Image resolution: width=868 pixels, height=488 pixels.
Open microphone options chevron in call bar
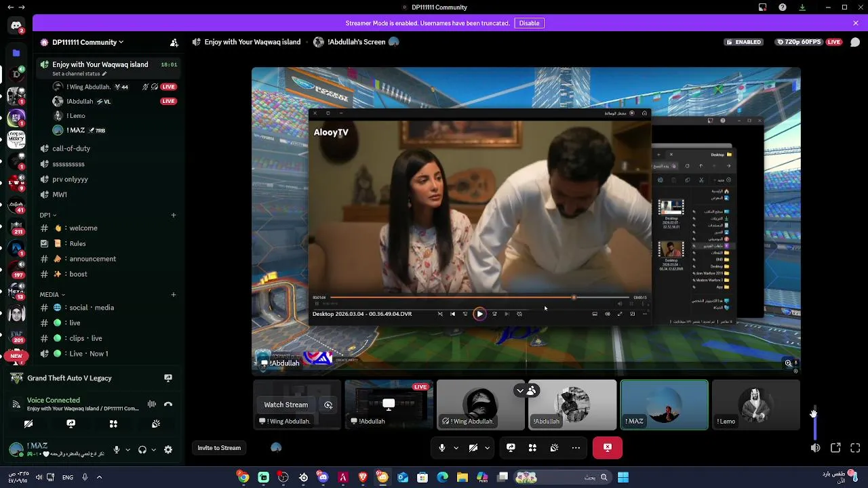click(456, 448)
